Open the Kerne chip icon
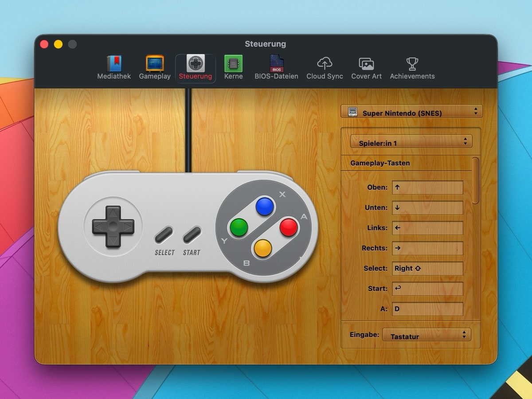The image size is (532, 399). tap(233, 63)
